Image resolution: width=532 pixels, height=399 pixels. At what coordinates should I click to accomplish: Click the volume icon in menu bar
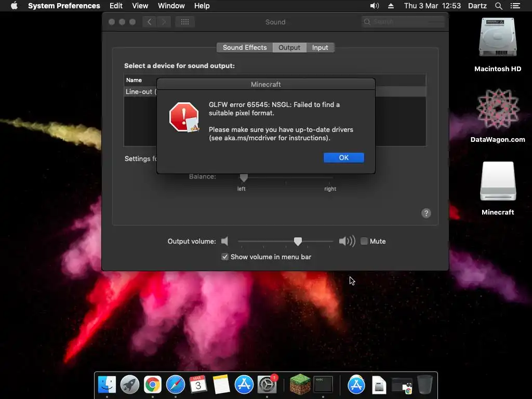pyautogui.click(x=374, y=6)
